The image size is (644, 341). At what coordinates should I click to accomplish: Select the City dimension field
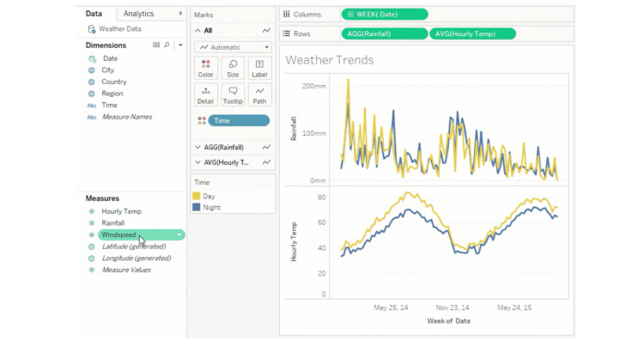pyautogui.click(x=107, y=70)
